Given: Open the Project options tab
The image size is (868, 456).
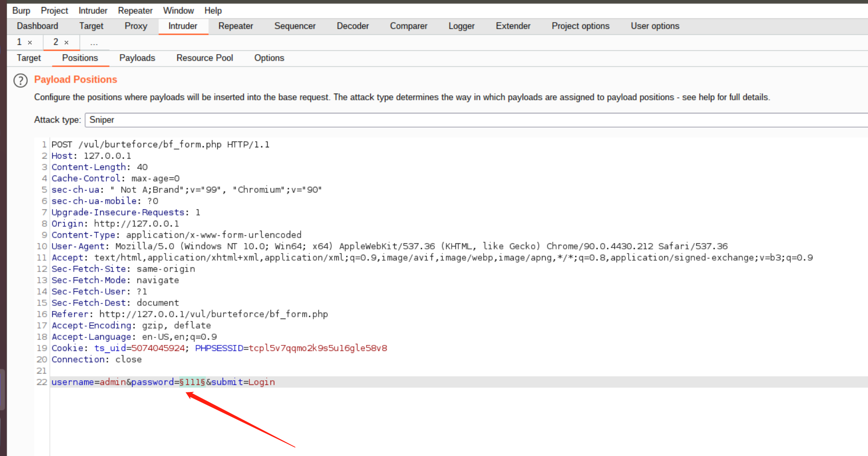Looking at the screenshot, I should coord(581,26).
